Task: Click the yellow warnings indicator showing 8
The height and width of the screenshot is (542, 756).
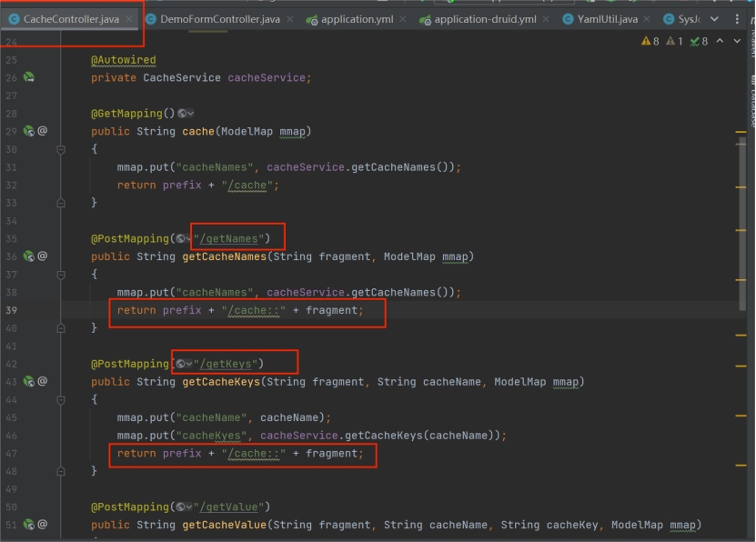Action: (650, 41)
